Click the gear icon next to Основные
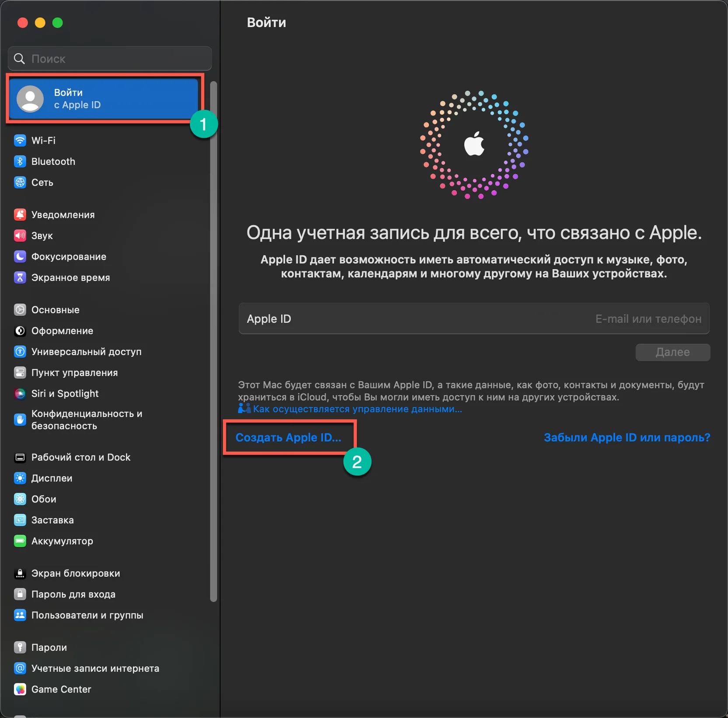The image size is (728, 718). pyautogui.click(x=20, y=310)
